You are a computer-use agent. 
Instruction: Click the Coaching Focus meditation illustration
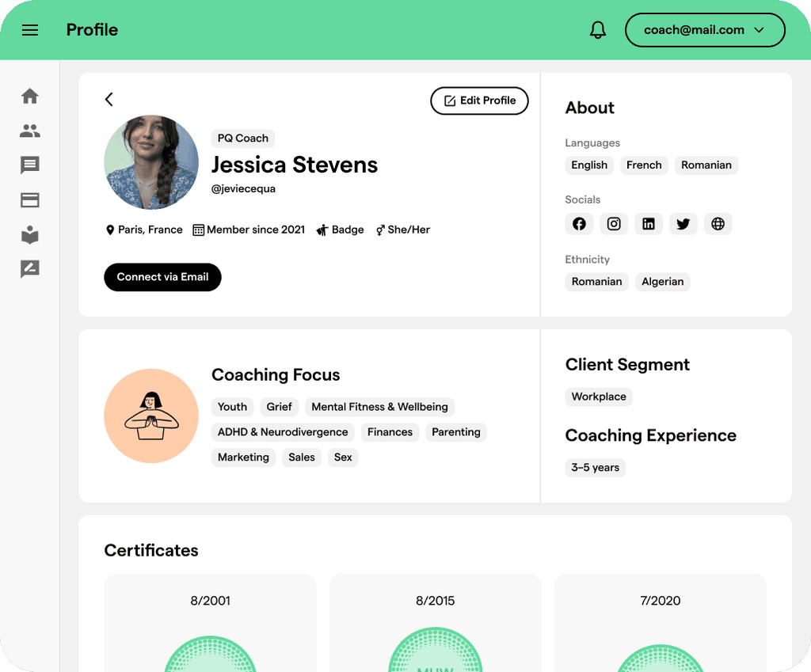tap(151, 416)
